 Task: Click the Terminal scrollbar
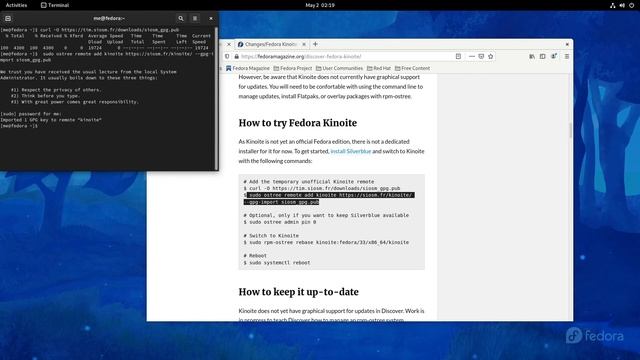click(x=216, y=98)
